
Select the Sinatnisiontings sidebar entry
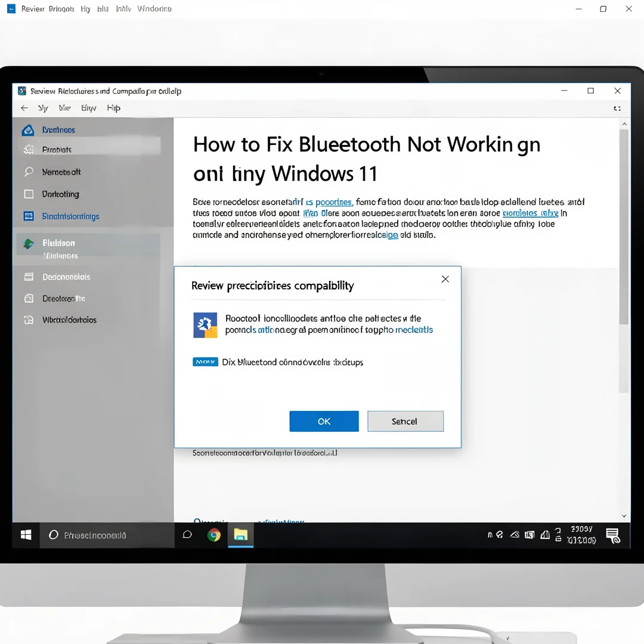70,216
